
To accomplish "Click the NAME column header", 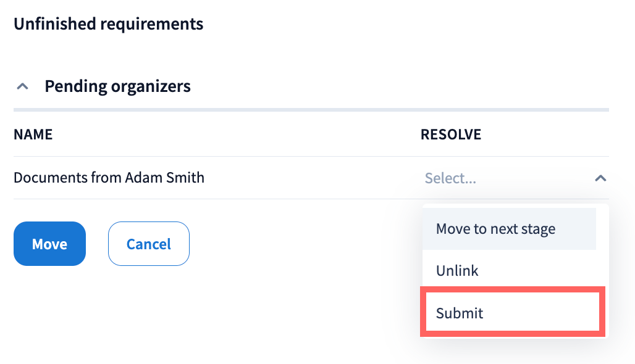I will (x=33, y=134).
